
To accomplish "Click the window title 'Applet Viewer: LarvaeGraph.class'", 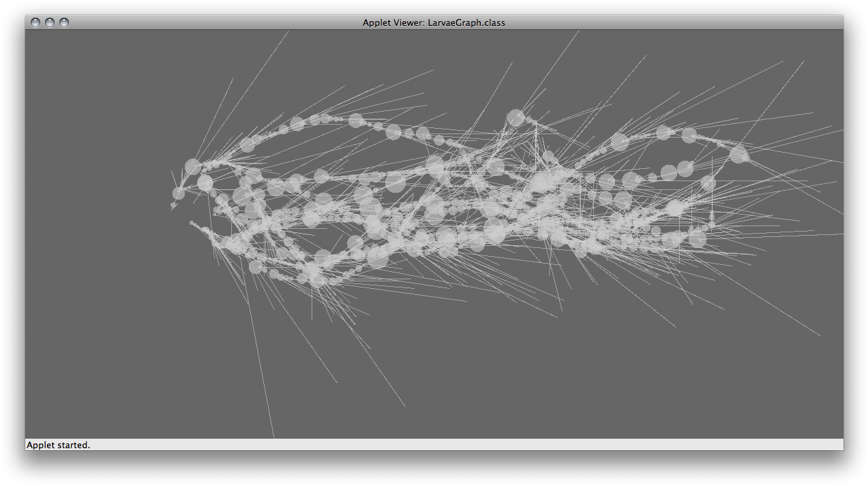I will tap(434, 22).
